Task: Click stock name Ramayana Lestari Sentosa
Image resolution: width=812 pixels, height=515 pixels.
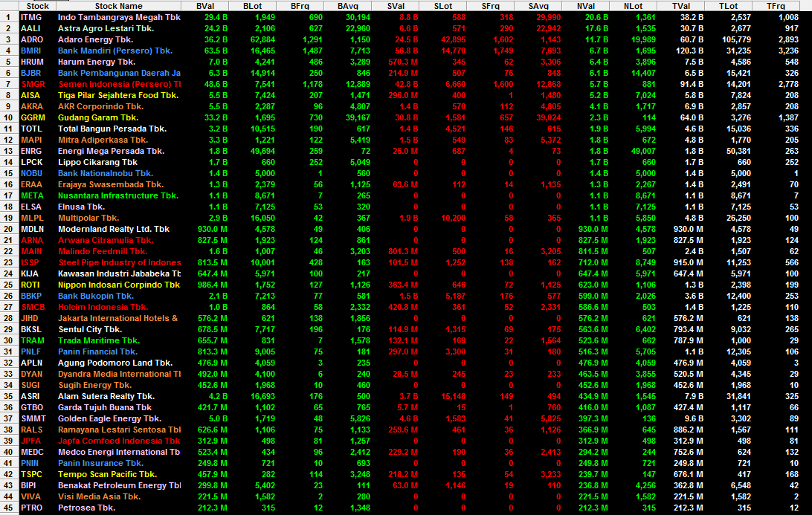Action: (x=119, y=430)
